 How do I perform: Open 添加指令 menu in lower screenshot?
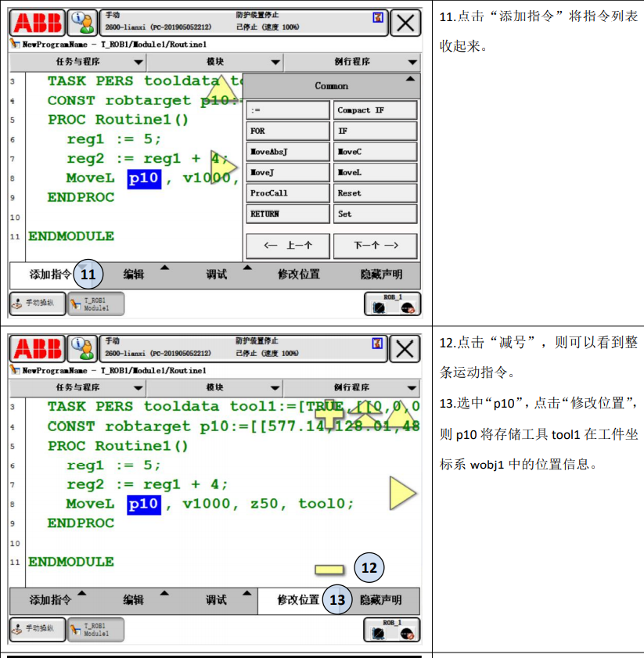50,600
